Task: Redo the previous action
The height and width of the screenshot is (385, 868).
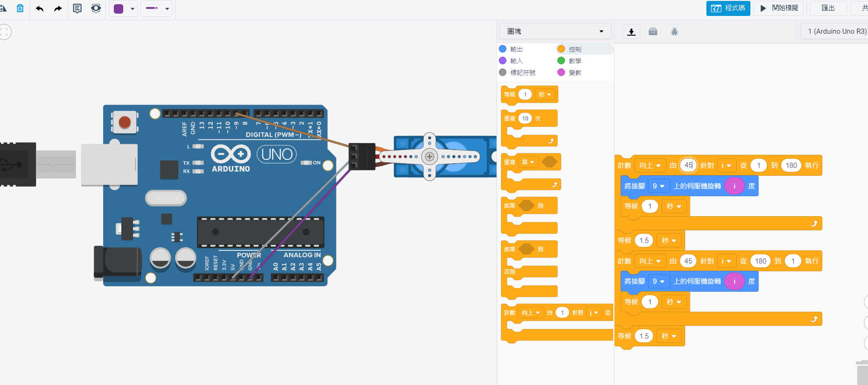Action: (x=58, y=8)
